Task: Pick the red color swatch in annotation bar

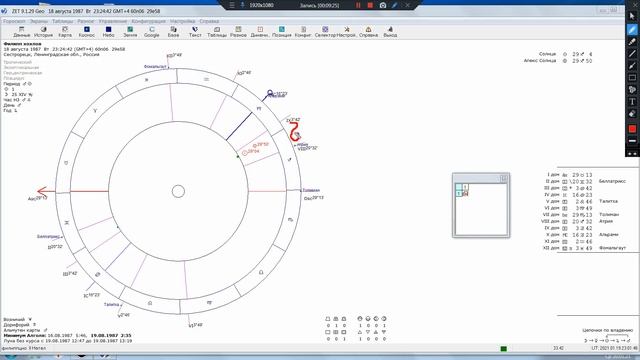Action: coord(632,129)
